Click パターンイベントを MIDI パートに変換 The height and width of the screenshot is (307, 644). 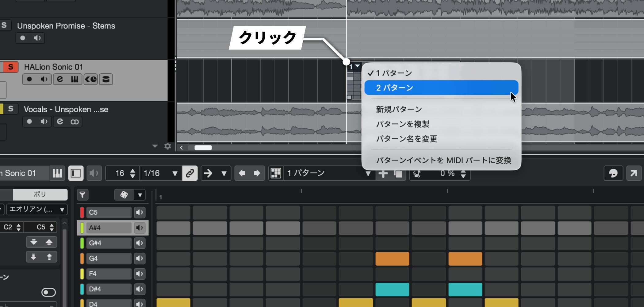click(443, 160)
